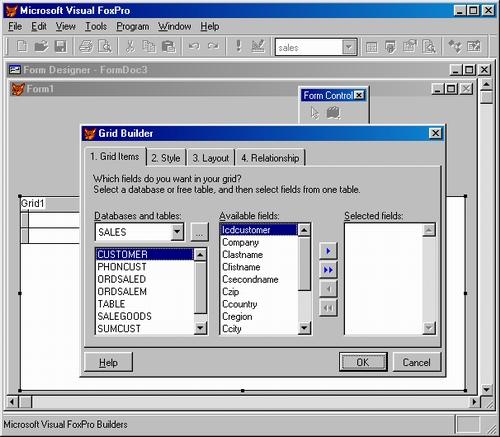Select the Csecondname field
The height and width of the screenshot is (437, 500).
click(x=258, y=279)
